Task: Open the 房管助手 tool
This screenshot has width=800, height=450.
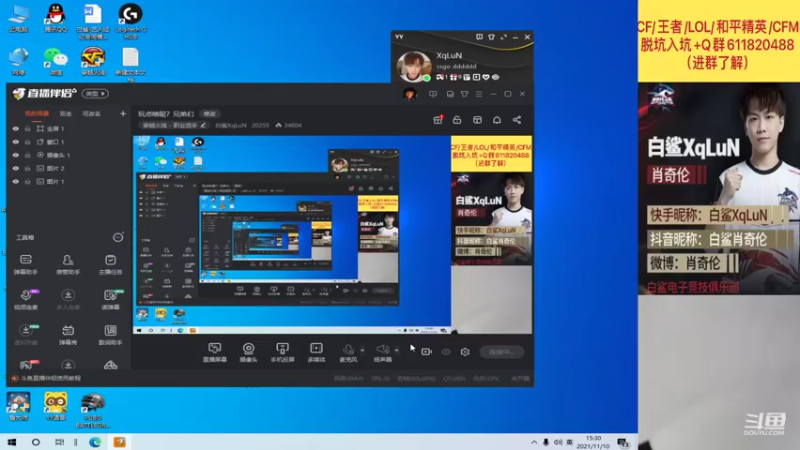Action: point(67,264)
